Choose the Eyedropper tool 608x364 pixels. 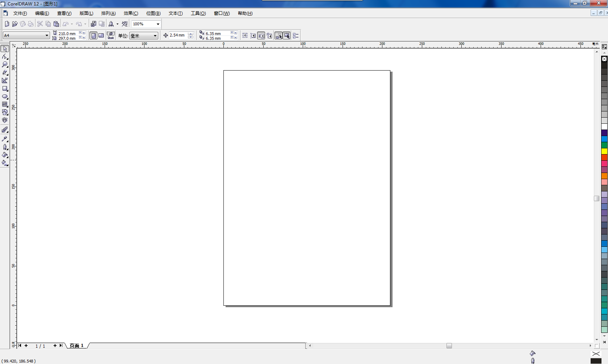coord(5,139)
